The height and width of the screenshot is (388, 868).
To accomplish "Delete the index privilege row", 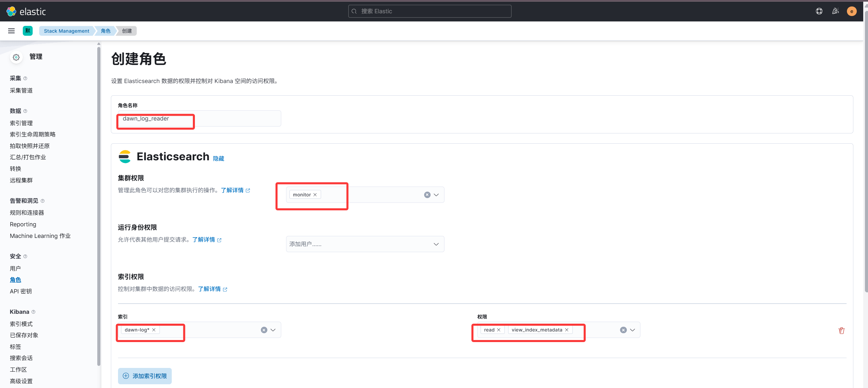I will 841,330.
